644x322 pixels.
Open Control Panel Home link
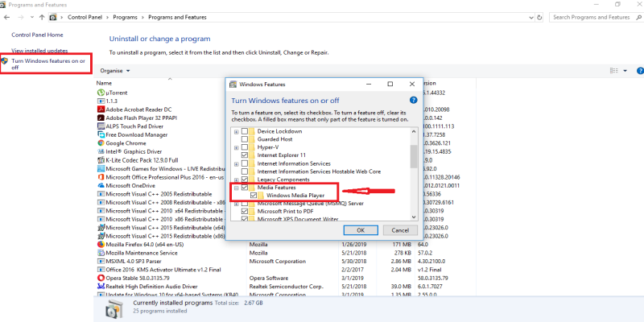coord(37,35)
